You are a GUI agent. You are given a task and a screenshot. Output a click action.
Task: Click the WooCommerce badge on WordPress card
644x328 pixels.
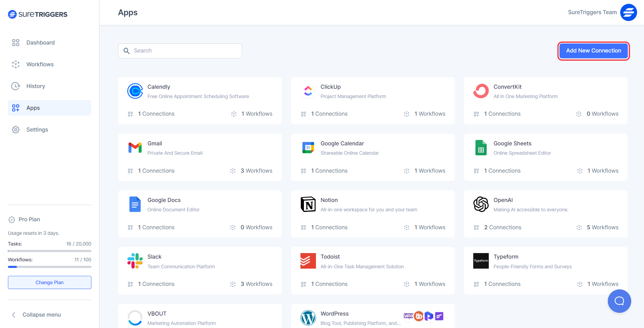tap(408, 316)
